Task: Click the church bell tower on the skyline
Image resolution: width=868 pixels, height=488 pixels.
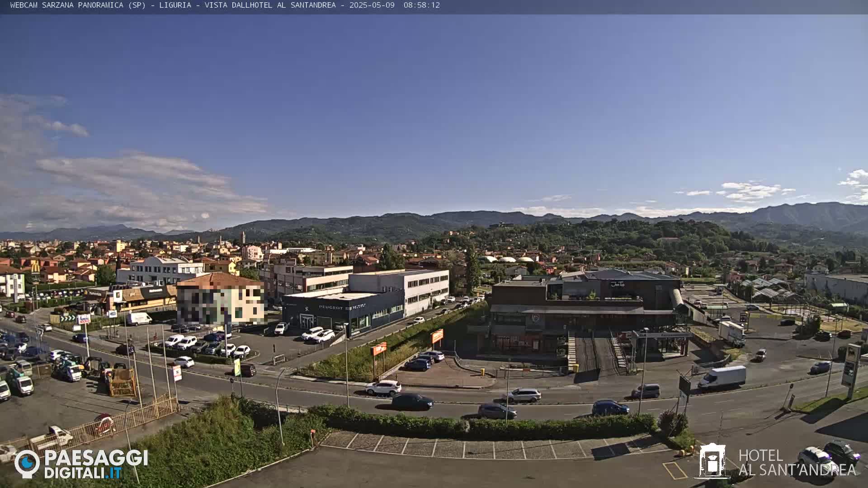Action: pyautogui.click(x=243, y=238)
